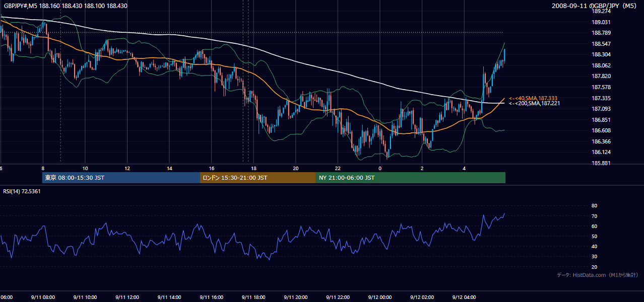644x302 pixels.
Task: Click hour label 18 under the price chart
Action: [x=253, y=168]
